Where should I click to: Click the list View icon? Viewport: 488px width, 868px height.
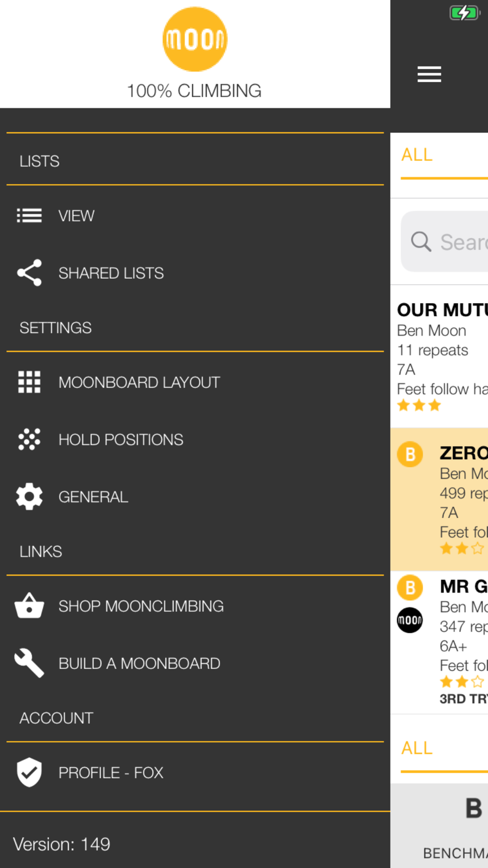29,215
